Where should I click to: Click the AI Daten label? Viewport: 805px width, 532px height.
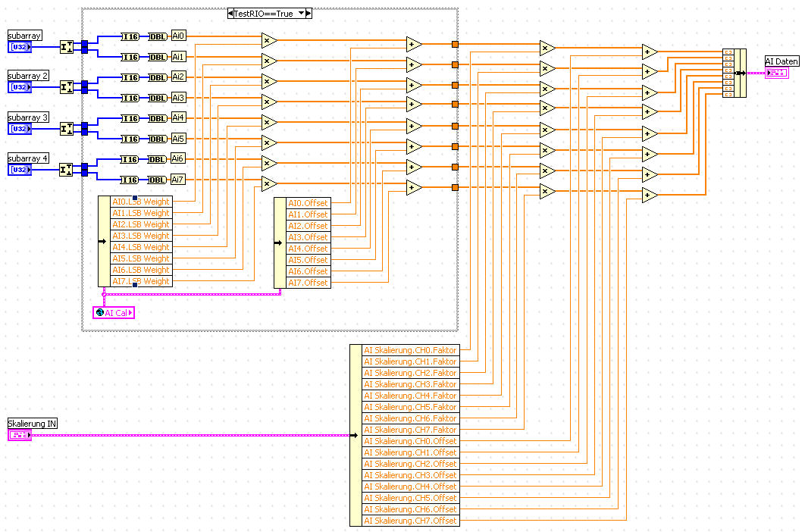coord(782,61)
